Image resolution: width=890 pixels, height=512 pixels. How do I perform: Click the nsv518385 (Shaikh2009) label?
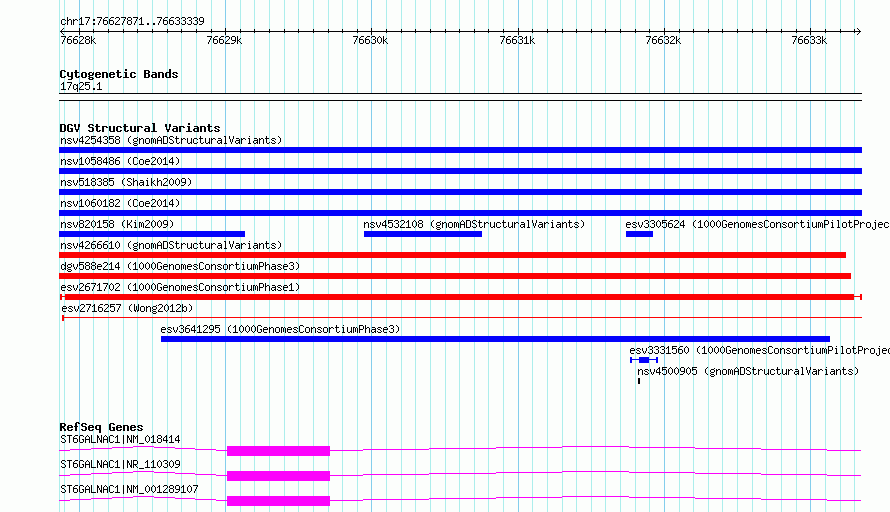(126, 182)
